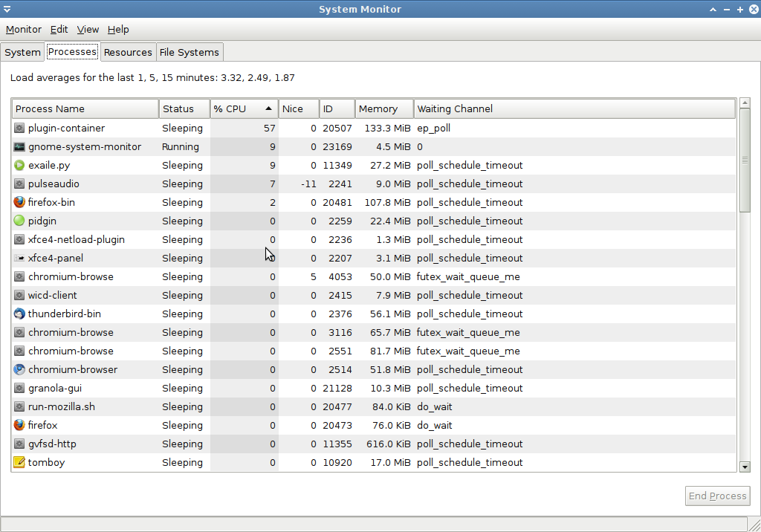Open the Edit menu

(59, 30)
